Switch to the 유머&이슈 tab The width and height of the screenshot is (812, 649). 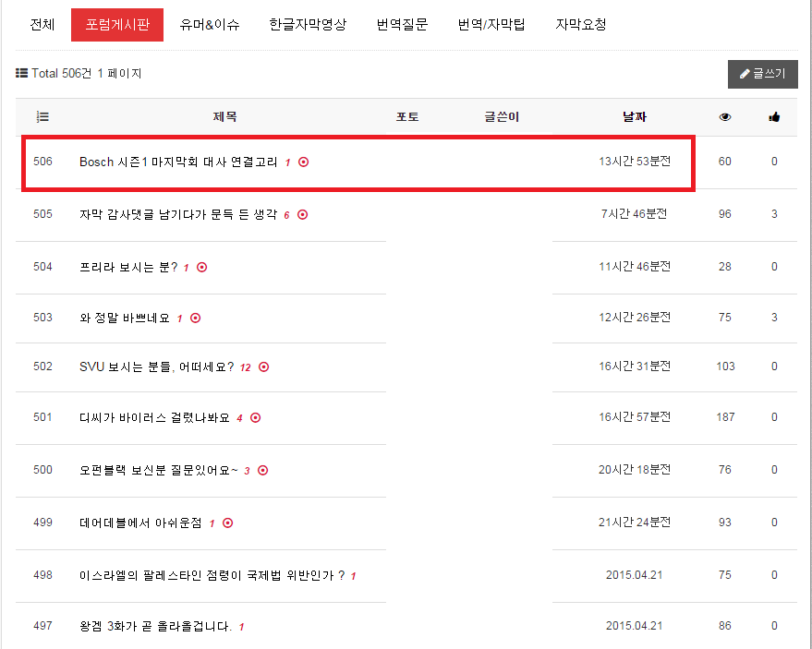(210, 24)
